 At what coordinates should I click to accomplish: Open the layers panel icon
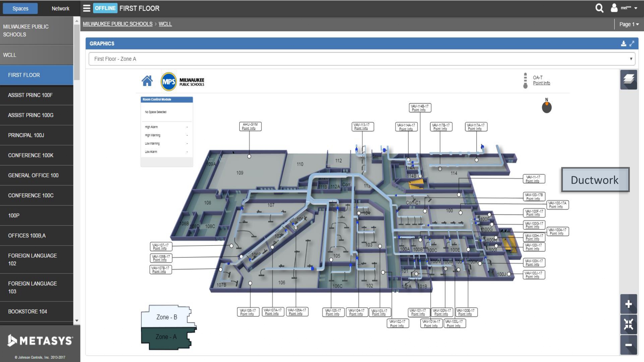tap(628, 79)
